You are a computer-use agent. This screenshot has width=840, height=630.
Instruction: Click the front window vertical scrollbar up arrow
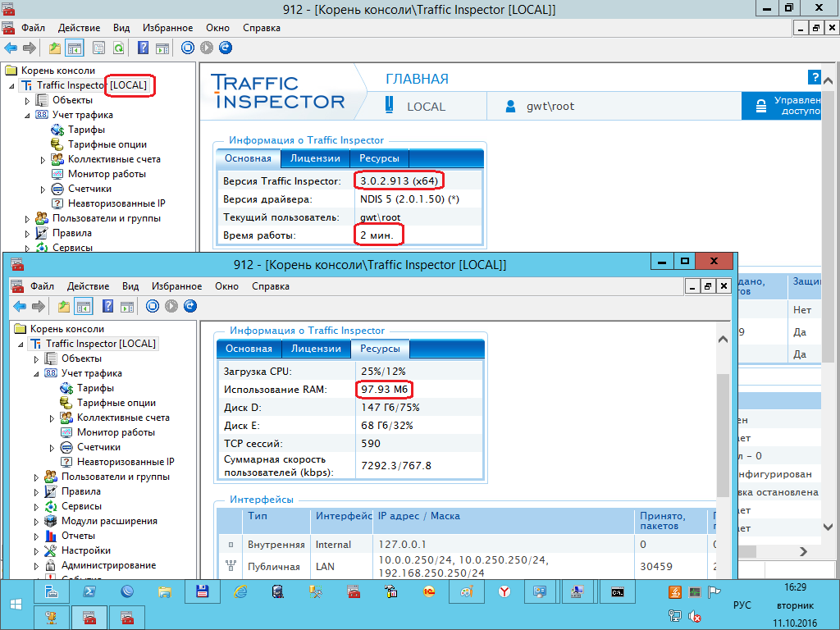point(723,340)
